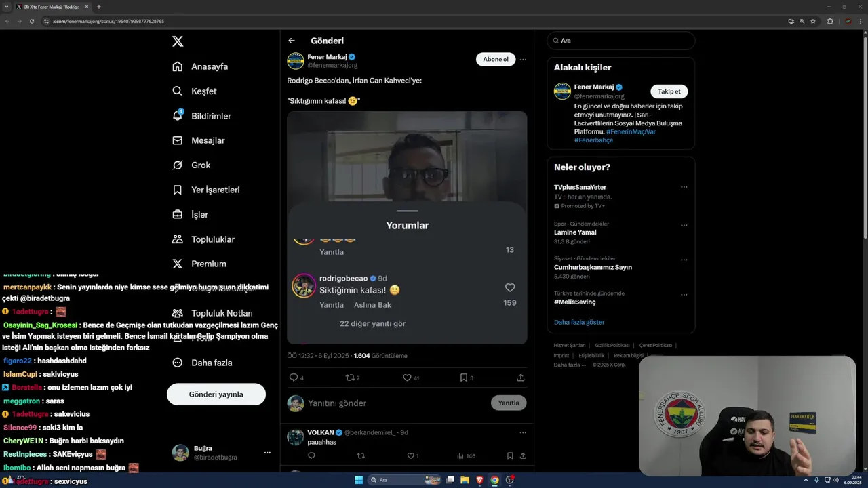The width and height of the screenshot is (868, 488).
Task: Open İşler jobs section
Action: [190, 214]
